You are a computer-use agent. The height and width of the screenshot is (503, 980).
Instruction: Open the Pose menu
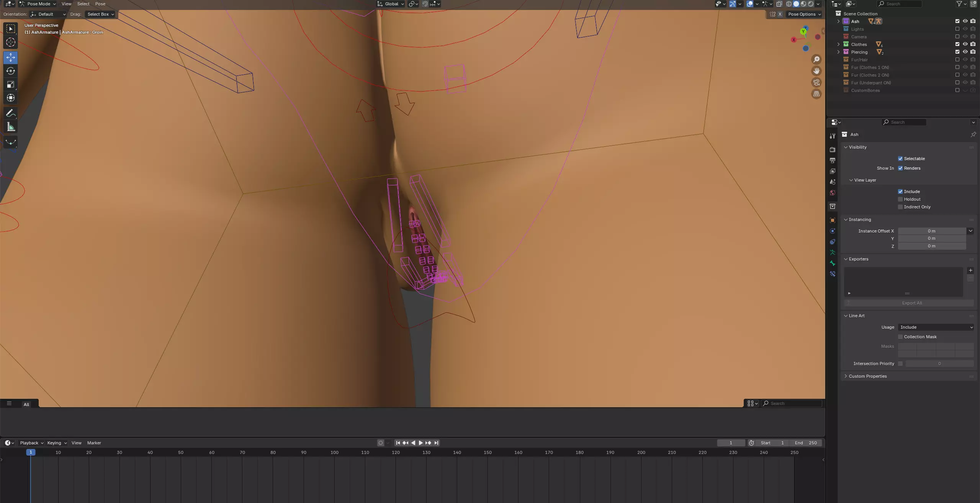point(100,4)
